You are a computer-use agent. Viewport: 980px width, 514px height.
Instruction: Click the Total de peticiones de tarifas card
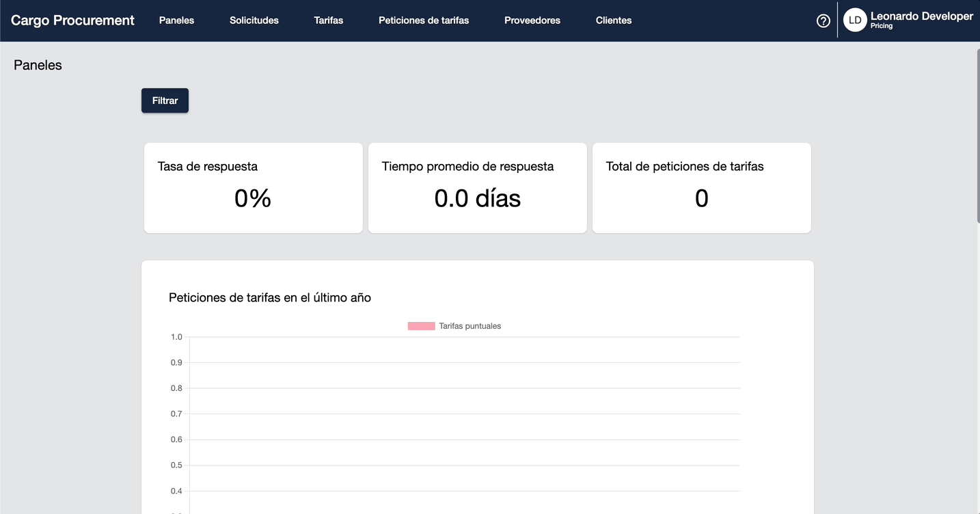click(x=701, y=188)
